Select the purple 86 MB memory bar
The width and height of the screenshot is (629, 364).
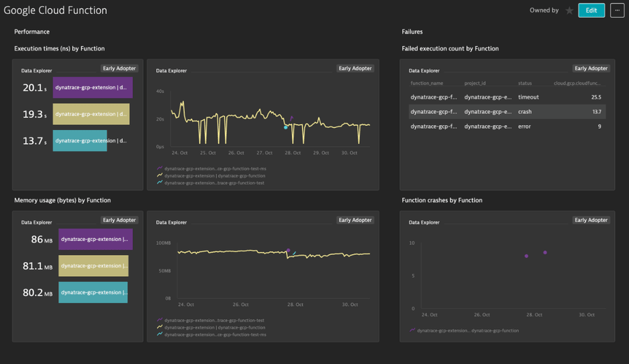tap(96, 240)
